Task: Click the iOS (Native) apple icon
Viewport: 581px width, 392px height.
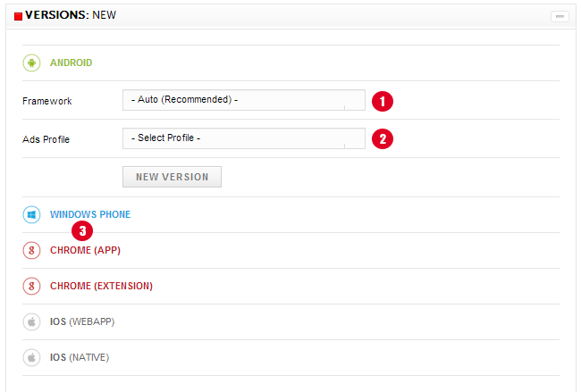Action: 31,357
